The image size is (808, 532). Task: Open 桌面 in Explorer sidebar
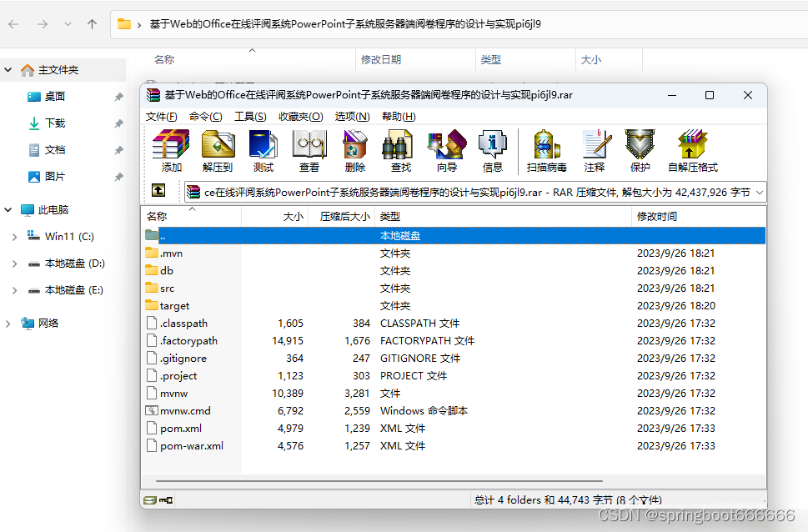click(x=55, y=97)
